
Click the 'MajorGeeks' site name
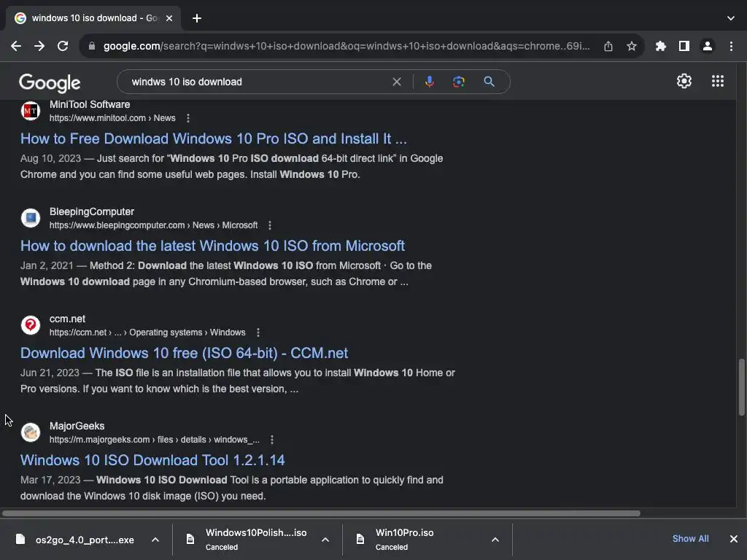[77, 426]
